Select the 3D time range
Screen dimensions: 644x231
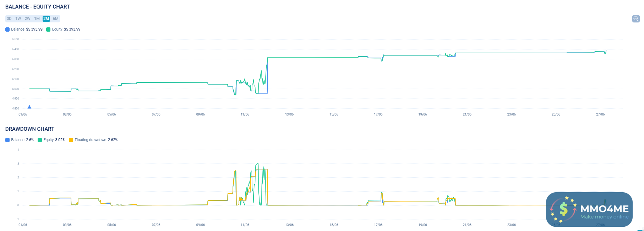[x=9, y=19]
